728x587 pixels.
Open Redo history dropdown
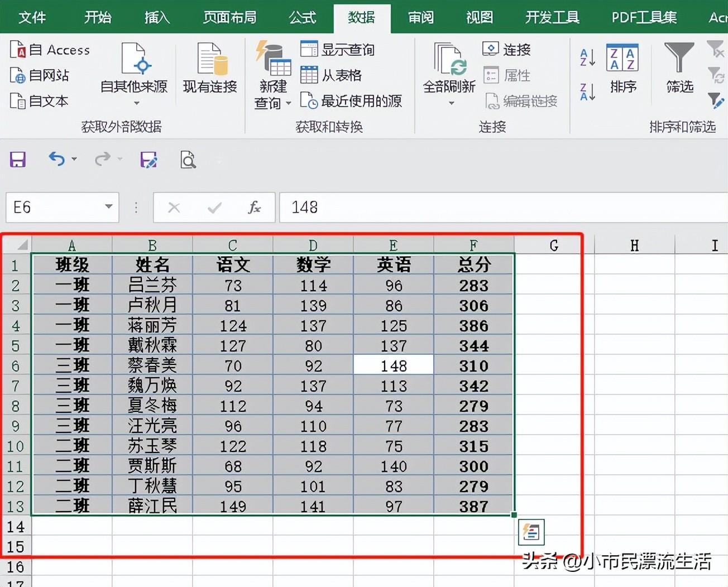(120, 160)
